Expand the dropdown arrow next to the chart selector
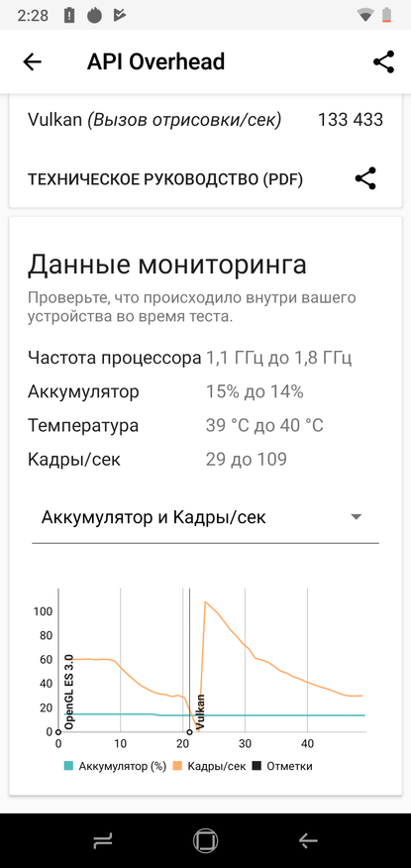The width and height of the screenshot is (411, 868). [x=357, y=517]
